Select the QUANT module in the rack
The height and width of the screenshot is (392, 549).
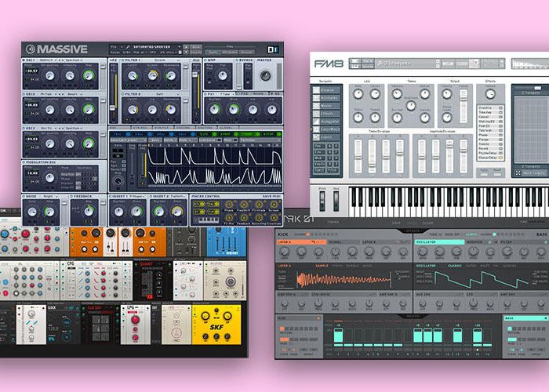click(x=153, y=281)
